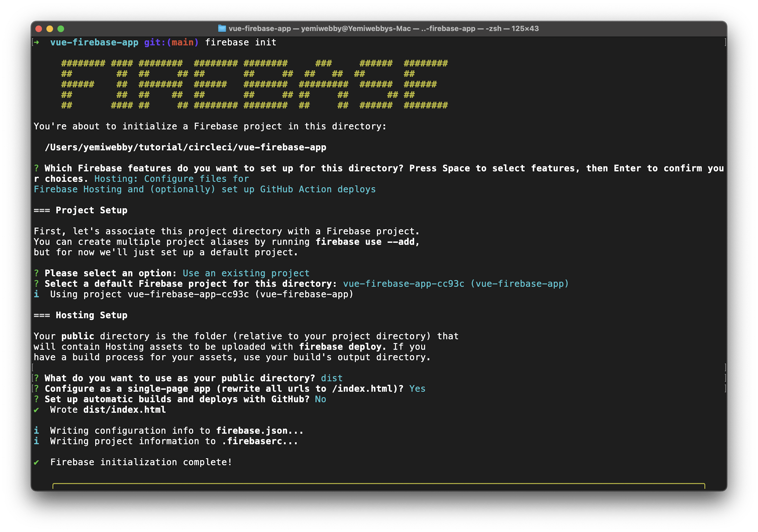Click the checkmark next to Wrote dist/index.html

tap(37, 410)
